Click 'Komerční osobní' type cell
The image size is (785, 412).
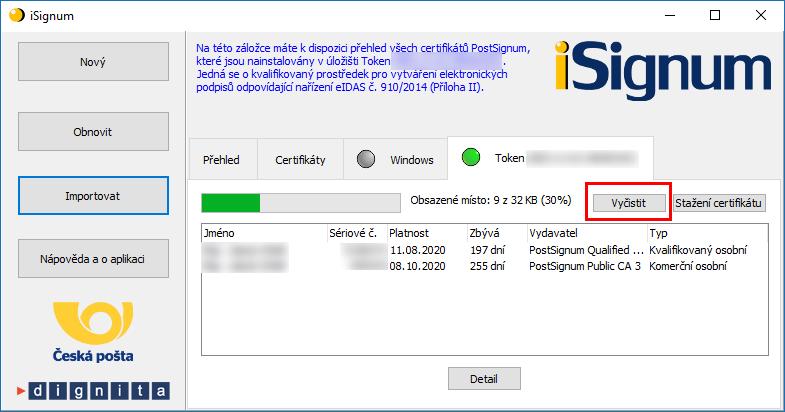tap(688, 266)
